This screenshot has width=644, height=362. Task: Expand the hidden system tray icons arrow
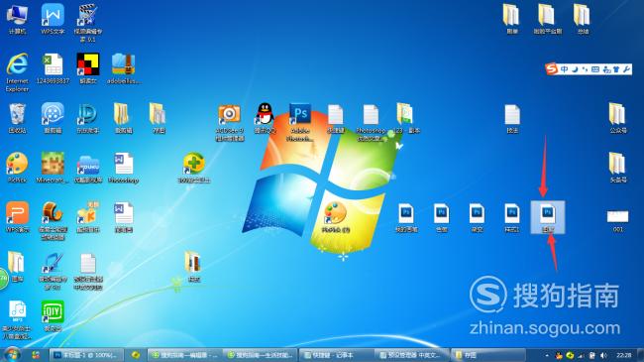click(547, 355)
